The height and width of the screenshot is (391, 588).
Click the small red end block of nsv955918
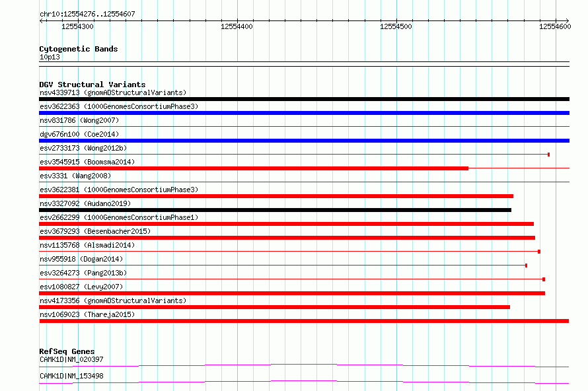coord(526,266)
